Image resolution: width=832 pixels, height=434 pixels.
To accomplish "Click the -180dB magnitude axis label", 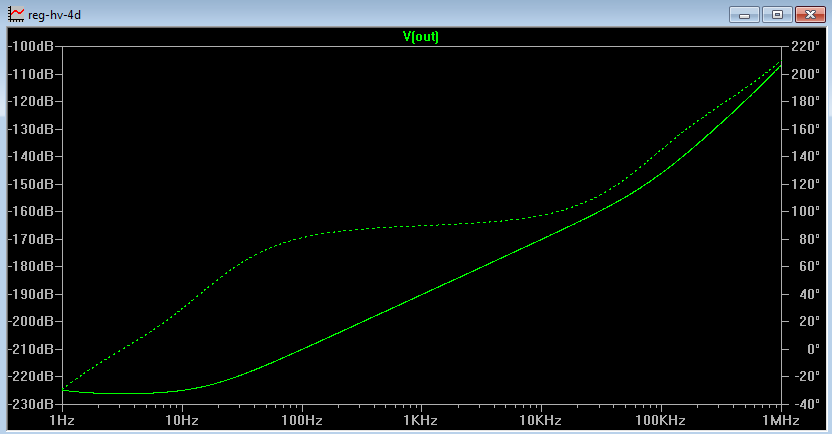I will (x=31, y=266).
